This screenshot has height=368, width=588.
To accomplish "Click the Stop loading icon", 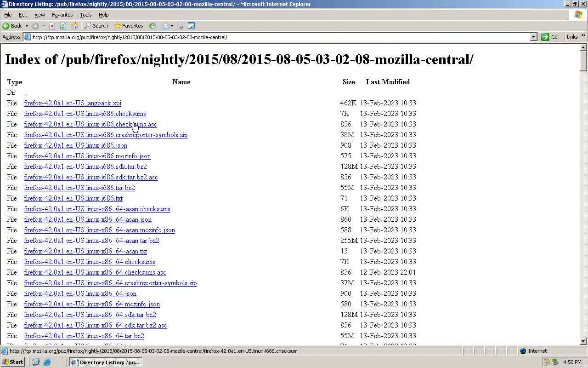I will [52, 26].
